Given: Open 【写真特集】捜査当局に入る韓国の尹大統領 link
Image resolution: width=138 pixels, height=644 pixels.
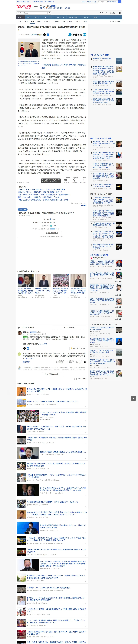Looking at the screenshot, I should coord(64,66).
